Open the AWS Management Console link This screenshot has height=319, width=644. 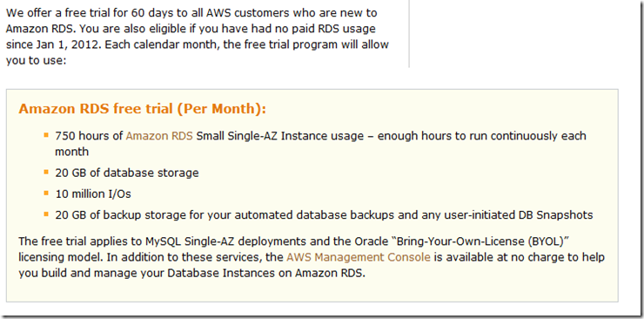359,257
